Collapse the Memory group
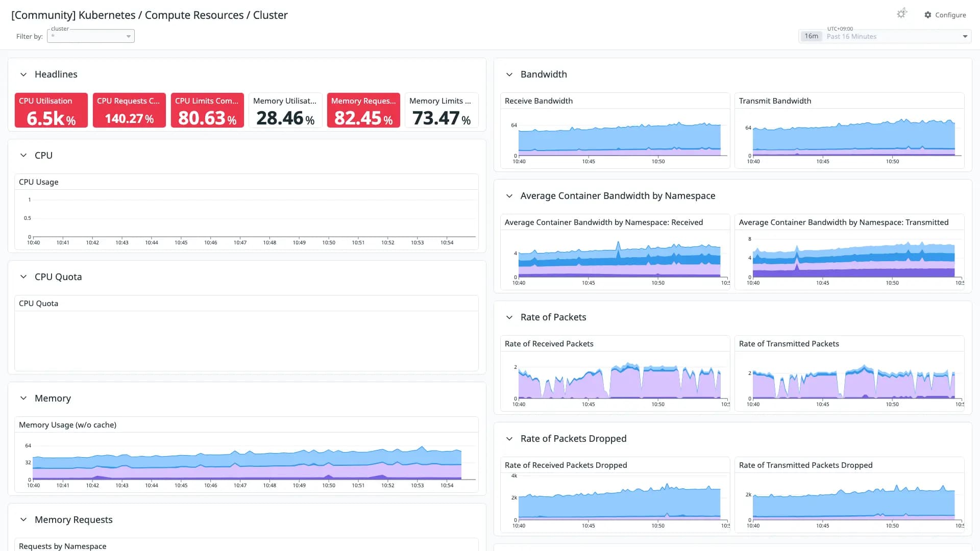This screenshot has width=980, height=551. click(x=23, y=398)
